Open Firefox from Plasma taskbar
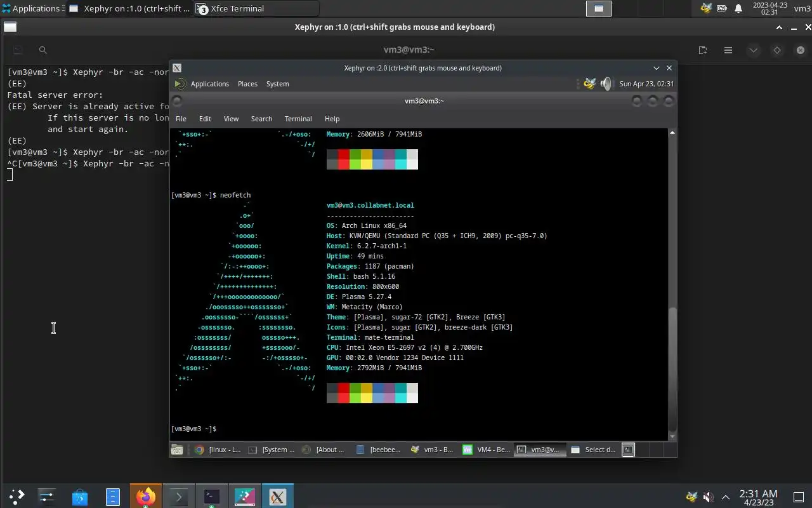Viewport: 812px width, 508px height. (x=145, y=497)
